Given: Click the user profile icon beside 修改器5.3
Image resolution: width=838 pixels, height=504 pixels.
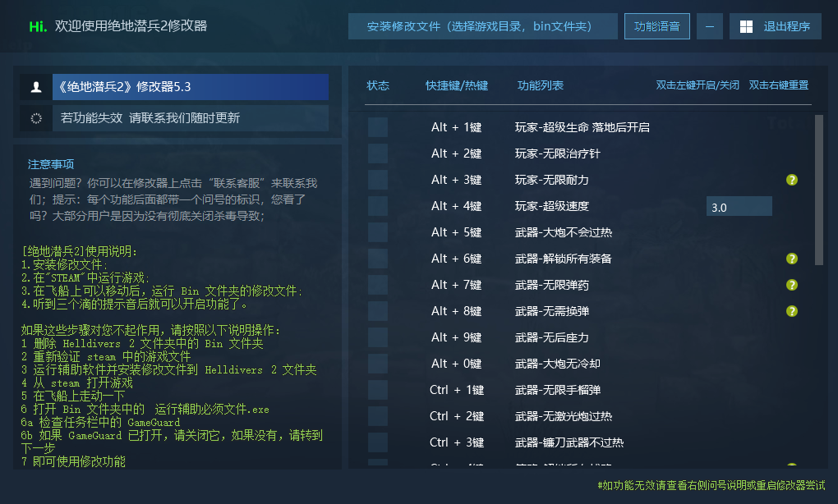Looking at the screenshot, I should click(36, 87).
